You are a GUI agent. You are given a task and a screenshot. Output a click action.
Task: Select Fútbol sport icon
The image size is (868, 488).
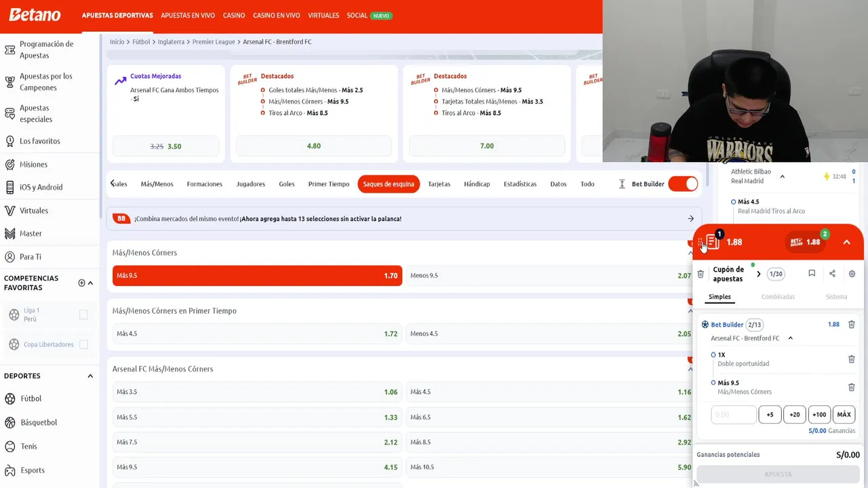[10, 399]
